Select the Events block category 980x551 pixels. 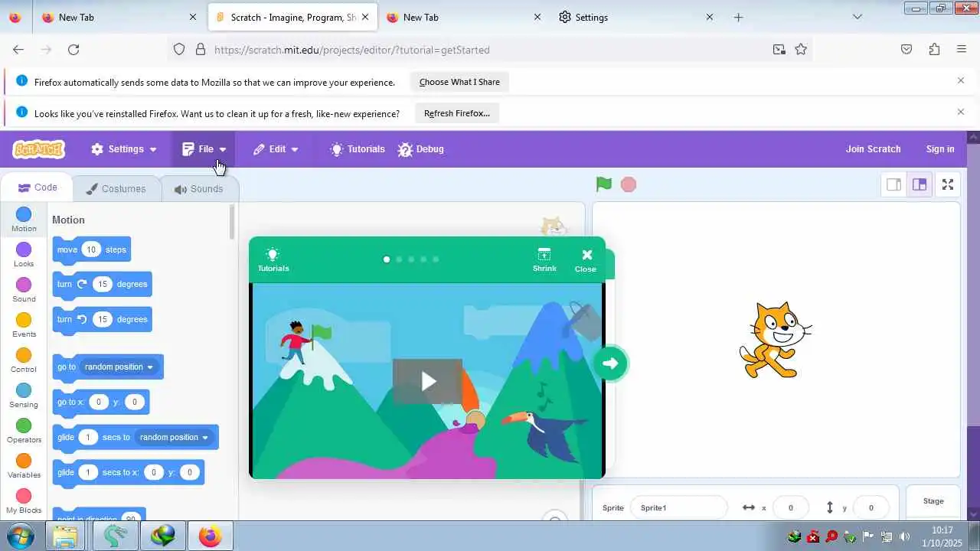click(x=24, y=326)
